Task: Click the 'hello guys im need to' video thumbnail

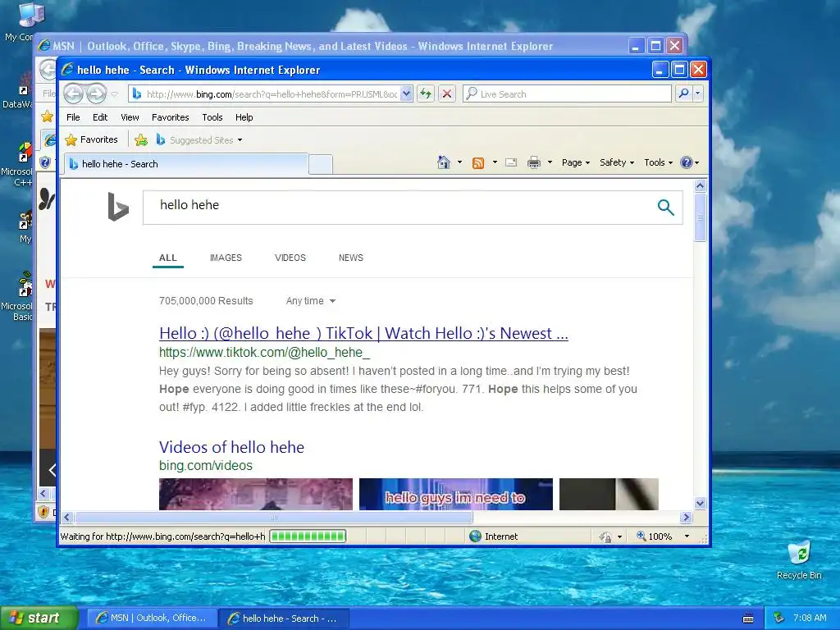Action: (x=456, y=494)
